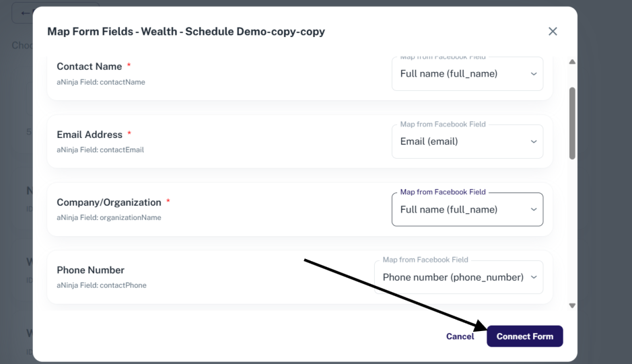Open the Contact Name Facebook field dropdown

[x=467, y=74]
